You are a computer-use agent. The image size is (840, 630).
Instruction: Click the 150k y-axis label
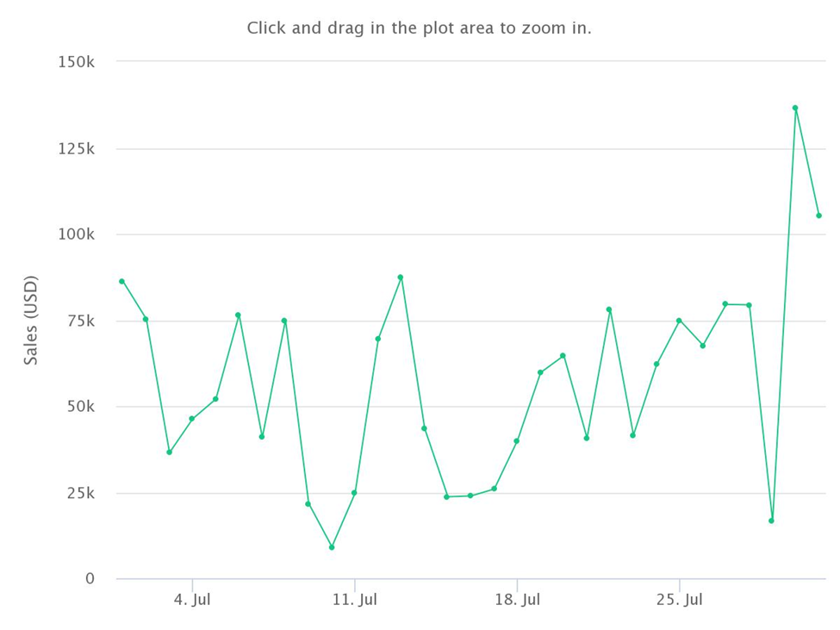click(x=76, y=62)
